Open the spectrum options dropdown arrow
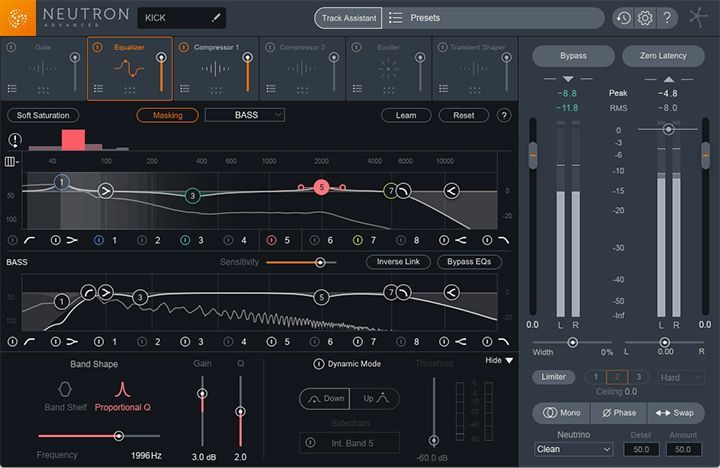The height and width of the screenshot is (468, 720). point(17,162)
